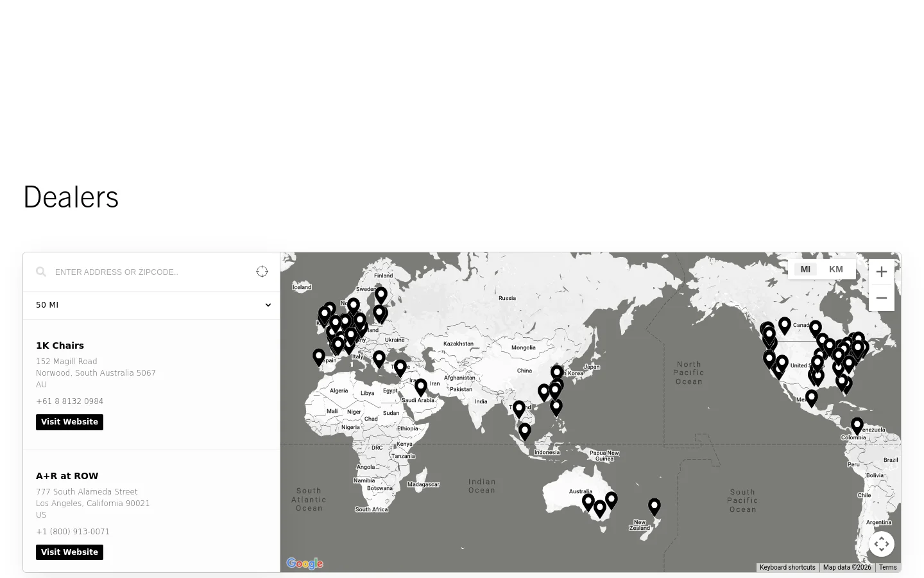The height and width of the screenshot is (578, 924).
Task: Zoom in on the map
Action: click(x=882, y=272)
